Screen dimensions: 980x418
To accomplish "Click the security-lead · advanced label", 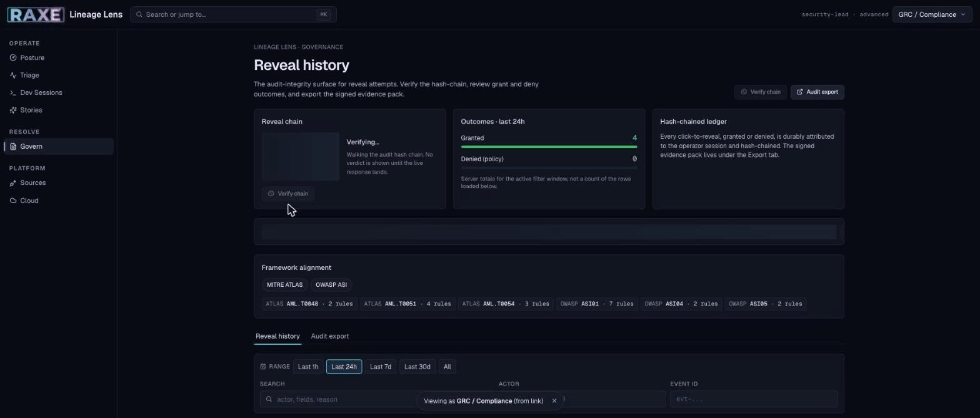I will point(845,14).
